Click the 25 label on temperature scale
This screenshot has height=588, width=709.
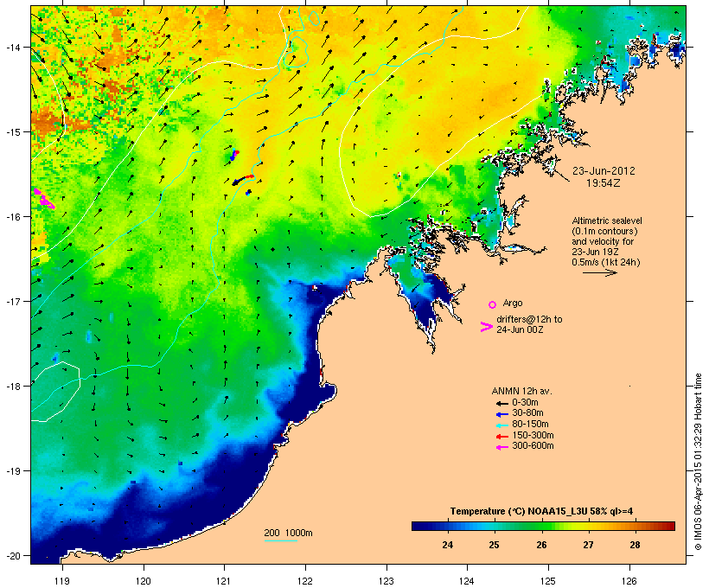[494, 545]
